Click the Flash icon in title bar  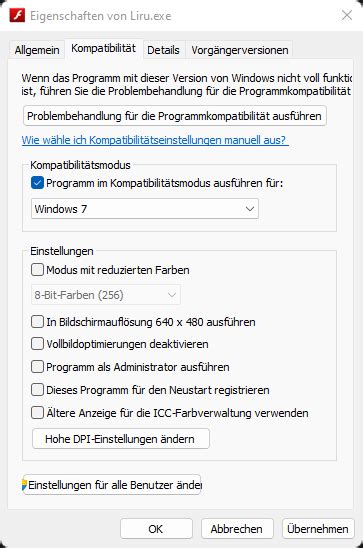pyautogui.click(x=17, y=16)
